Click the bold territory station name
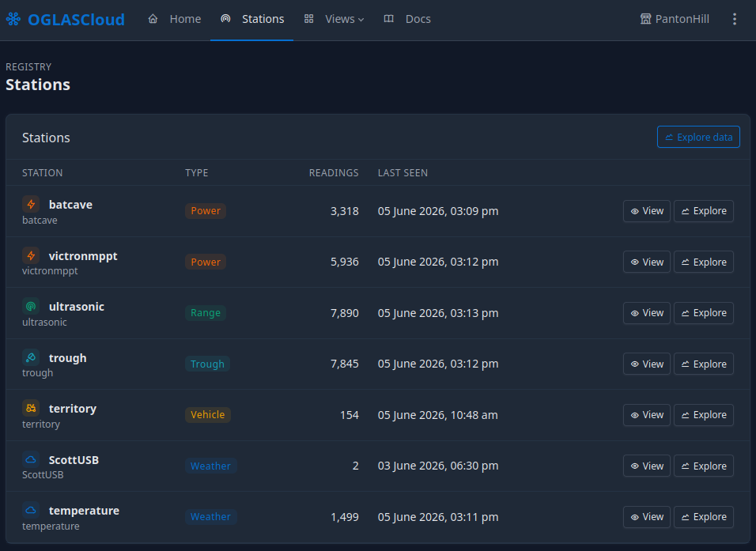The width and height of the screenshot is (756, 551). tap(72, 409)
